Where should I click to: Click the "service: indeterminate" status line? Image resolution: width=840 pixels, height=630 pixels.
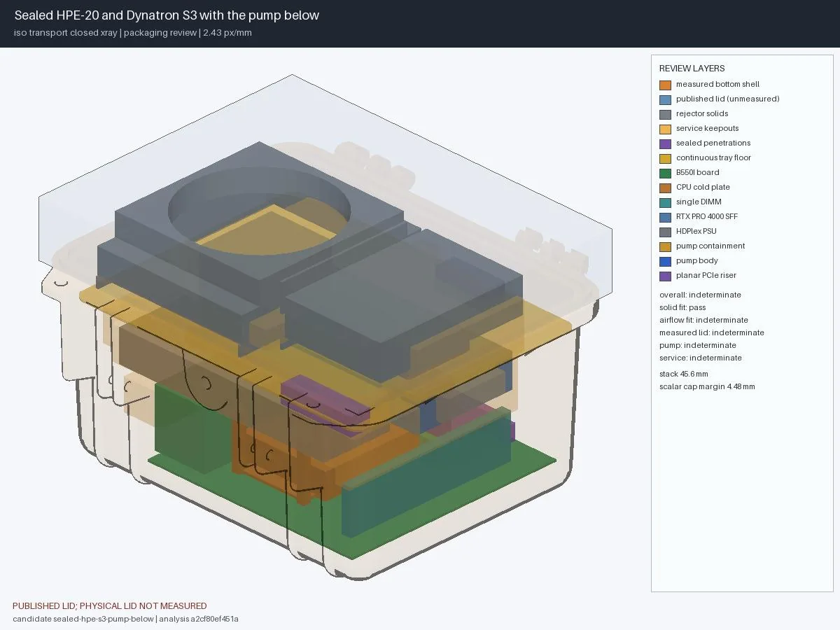(701, 358)
